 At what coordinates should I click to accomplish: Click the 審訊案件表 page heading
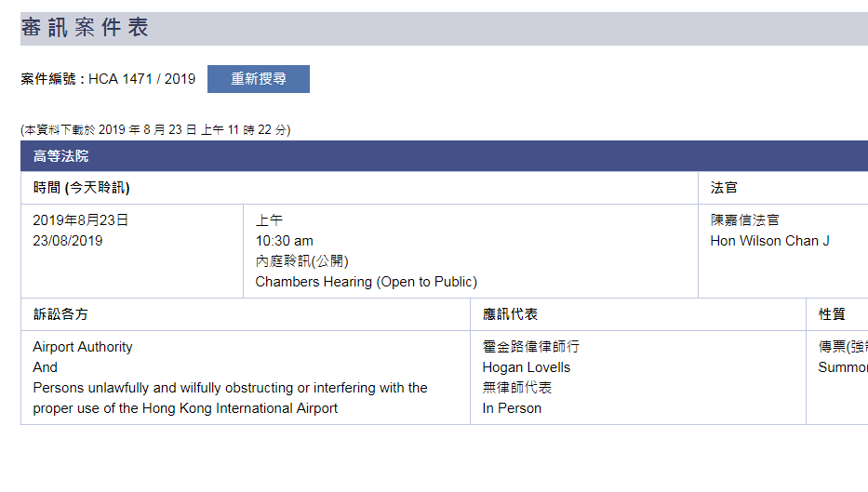coord(85,28)
